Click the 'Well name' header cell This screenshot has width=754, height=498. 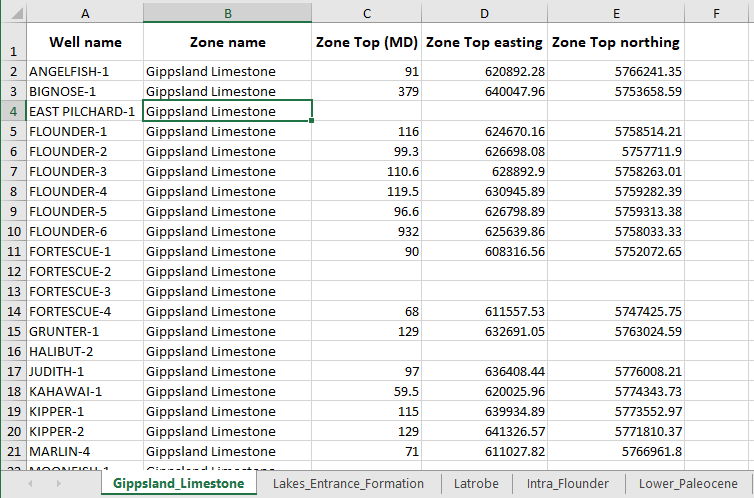pos(84,42)
